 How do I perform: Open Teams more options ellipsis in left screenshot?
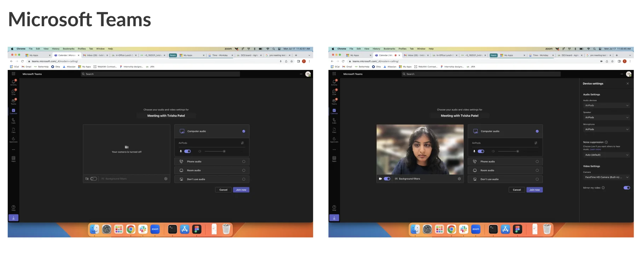[301, 74]
